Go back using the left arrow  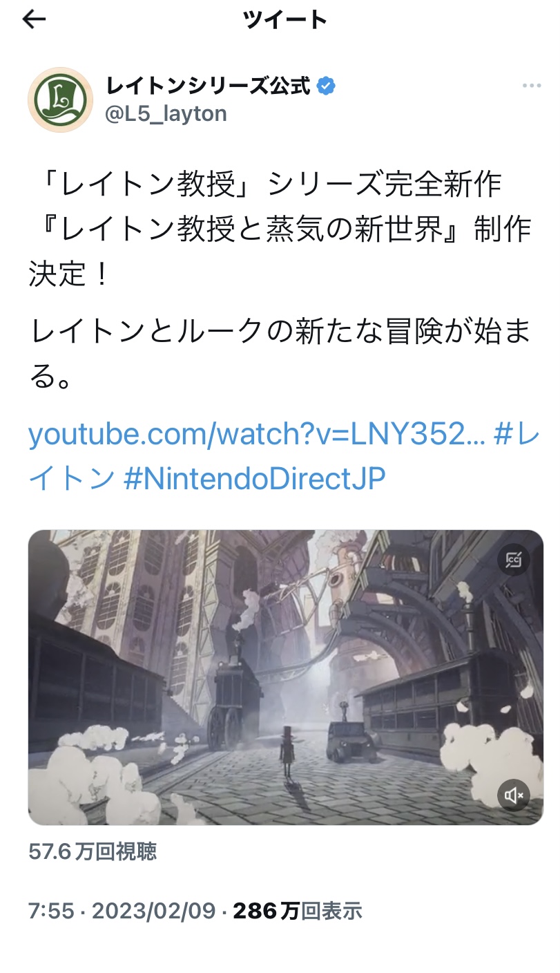pyautogui.click(x=34, y=20)
